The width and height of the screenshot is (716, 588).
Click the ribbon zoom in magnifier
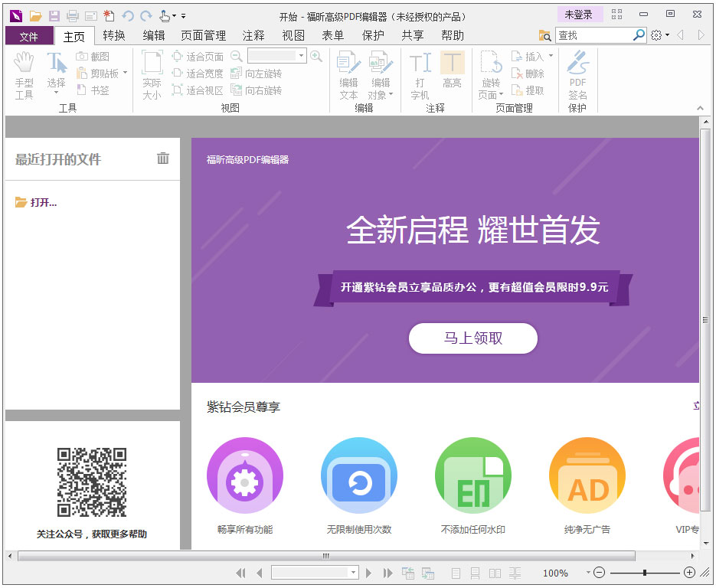pyautogui.click(x=316, y=56)
